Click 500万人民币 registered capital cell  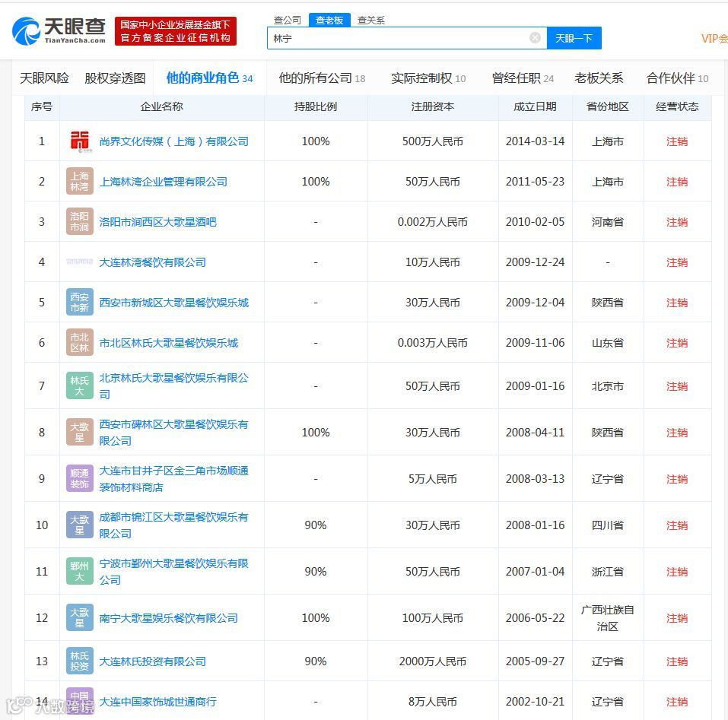pyautogui.click(x=433, y=141)
